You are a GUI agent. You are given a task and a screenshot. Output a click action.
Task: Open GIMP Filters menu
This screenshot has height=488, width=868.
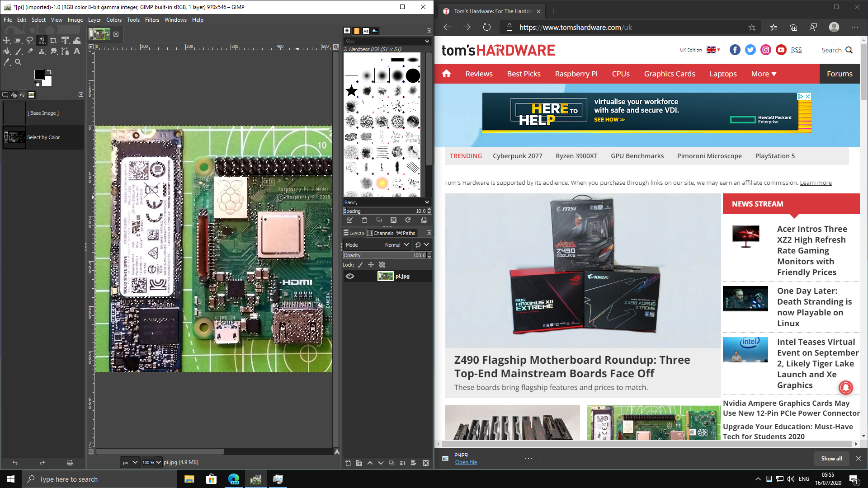[151, 19]
